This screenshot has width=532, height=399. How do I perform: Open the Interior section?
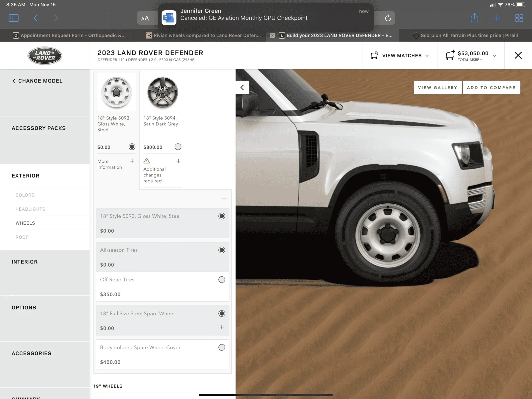(x=25, y=262)
